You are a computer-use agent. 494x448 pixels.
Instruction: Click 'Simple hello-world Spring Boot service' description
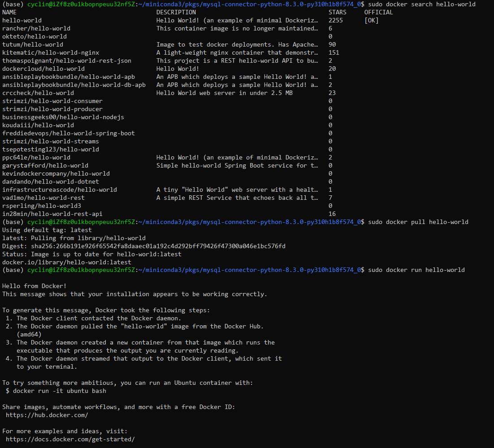pos(237,166)
